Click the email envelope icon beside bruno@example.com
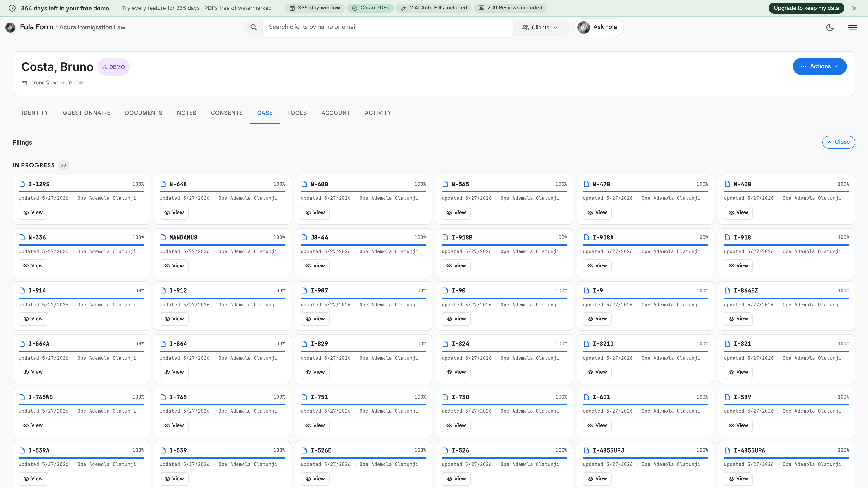This screenshot has width=868, height=488. (24, 83)
